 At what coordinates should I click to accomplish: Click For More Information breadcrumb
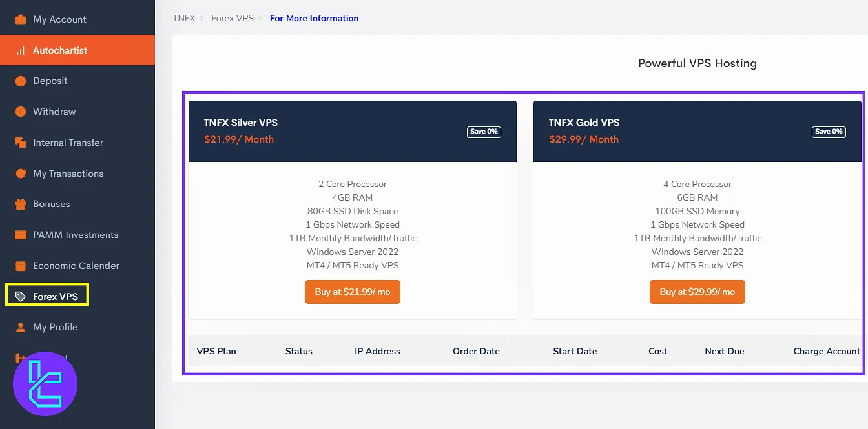tap(315, 18)
